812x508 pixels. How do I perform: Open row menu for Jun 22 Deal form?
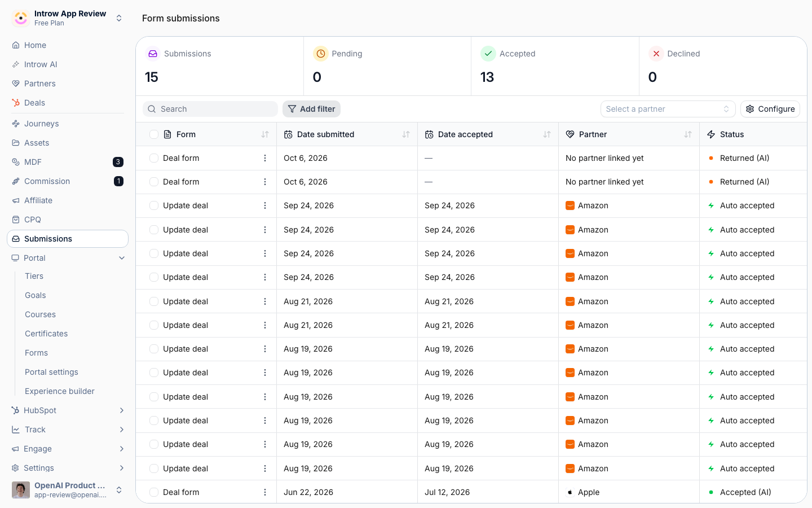[265, 492]
